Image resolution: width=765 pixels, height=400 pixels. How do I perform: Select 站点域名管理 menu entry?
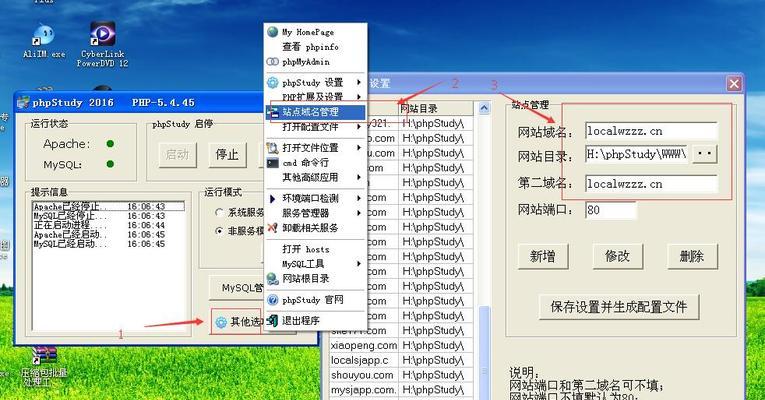tap(316, 112)
